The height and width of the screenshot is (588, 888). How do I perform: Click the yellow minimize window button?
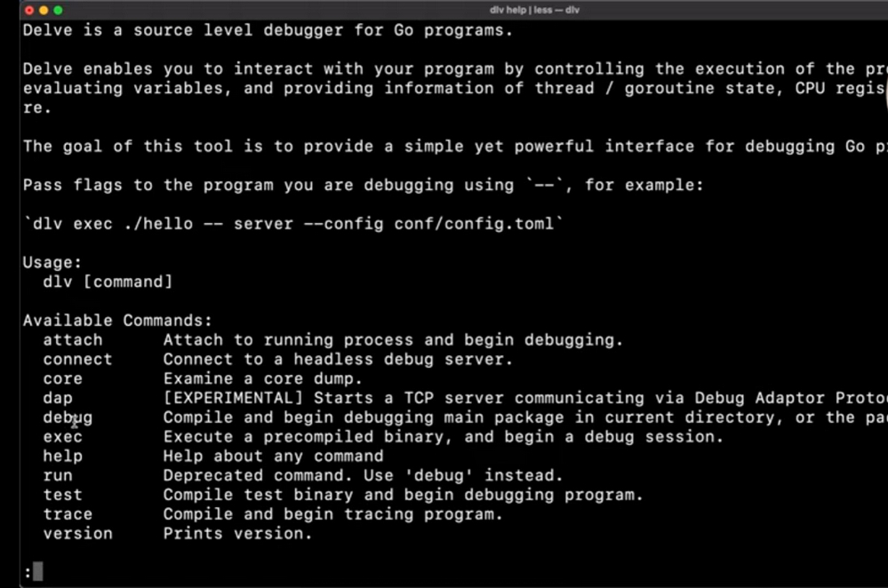coord(44,10)
